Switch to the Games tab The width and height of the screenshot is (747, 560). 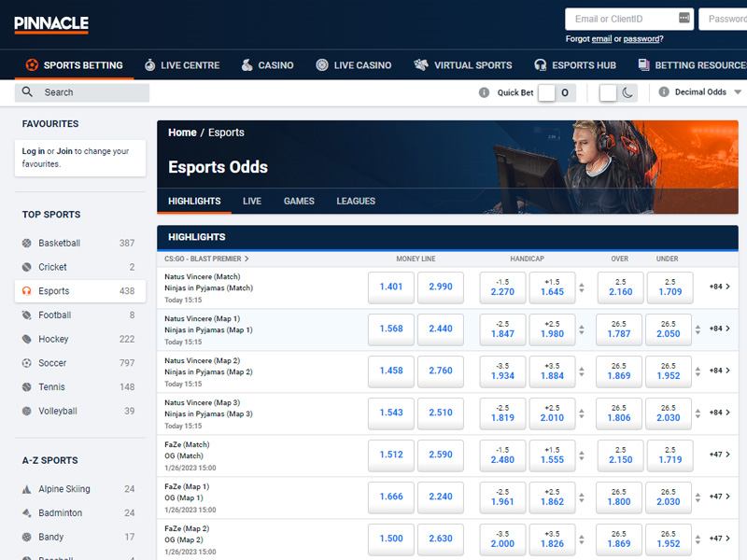[299, 201]
